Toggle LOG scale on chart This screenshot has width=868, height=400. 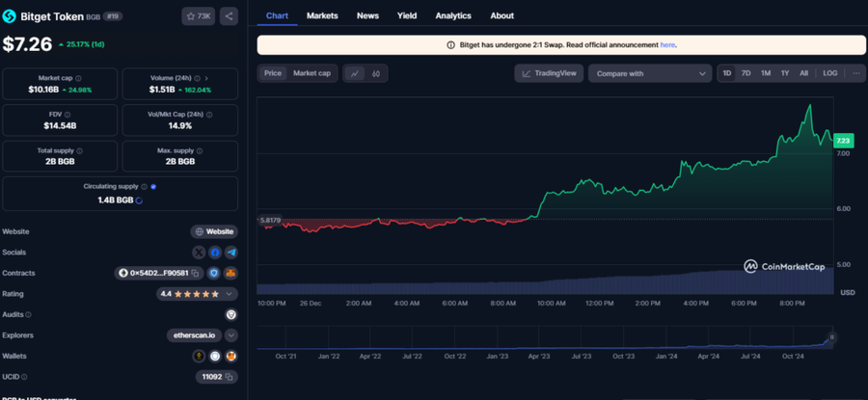829,73
